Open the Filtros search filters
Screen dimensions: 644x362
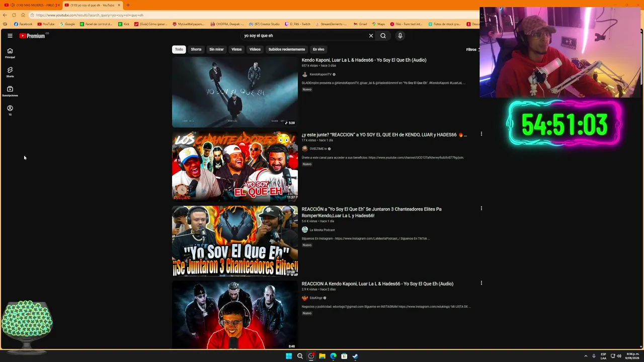(x=472, y=49)
